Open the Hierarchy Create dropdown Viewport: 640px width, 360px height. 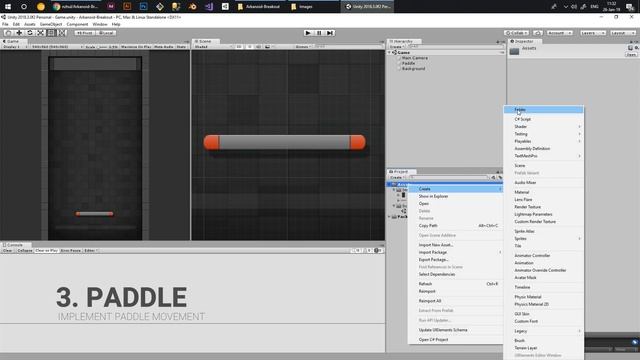pyautogui.click(x=397, y=47)
